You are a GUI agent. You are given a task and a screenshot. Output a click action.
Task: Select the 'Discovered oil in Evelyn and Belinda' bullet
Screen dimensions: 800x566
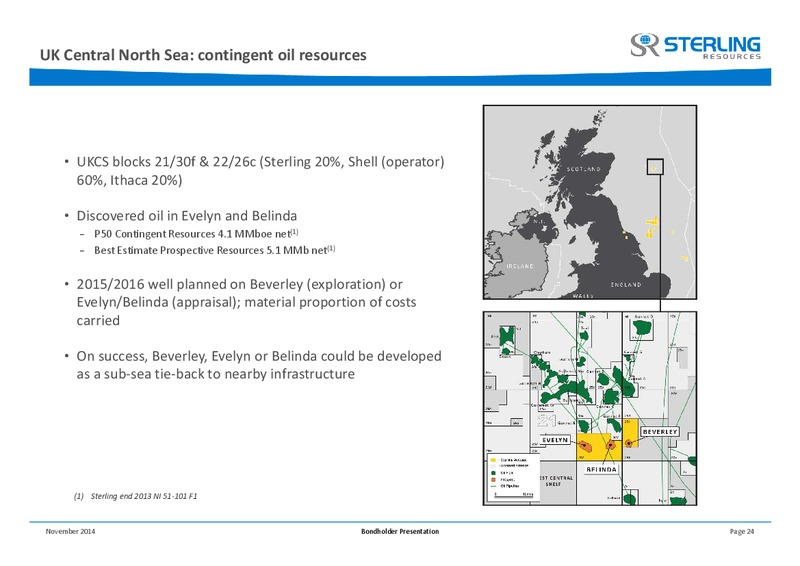pos(187,216)
